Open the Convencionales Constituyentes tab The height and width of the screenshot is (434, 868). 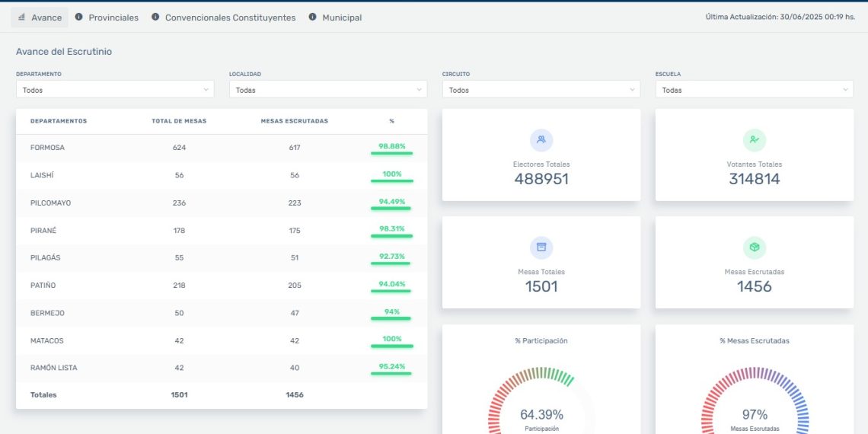[230, 18]
